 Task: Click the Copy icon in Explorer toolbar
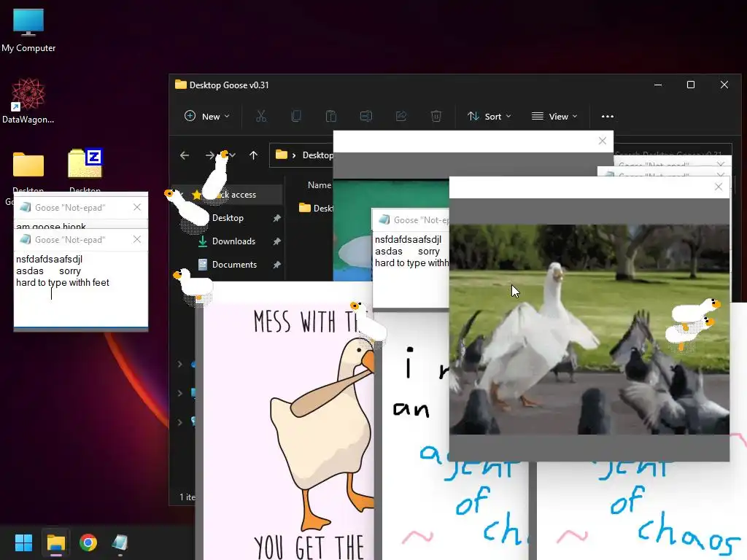coord(296,116)
